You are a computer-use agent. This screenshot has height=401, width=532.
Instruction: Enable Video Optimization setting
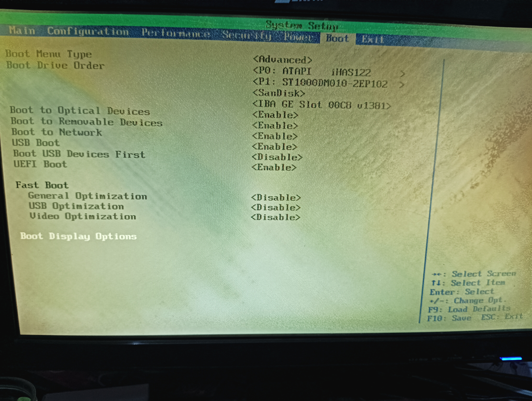[275, 217]
